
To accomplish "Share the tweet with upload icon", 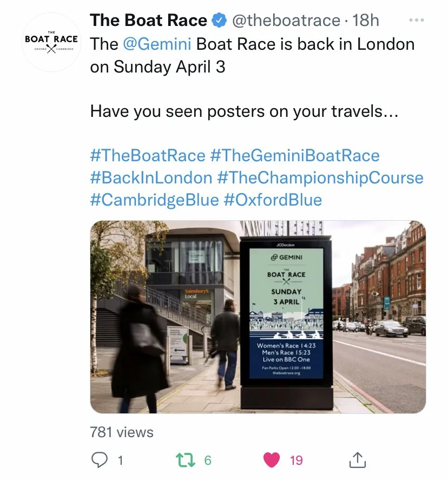I will [x=358, y=460].
